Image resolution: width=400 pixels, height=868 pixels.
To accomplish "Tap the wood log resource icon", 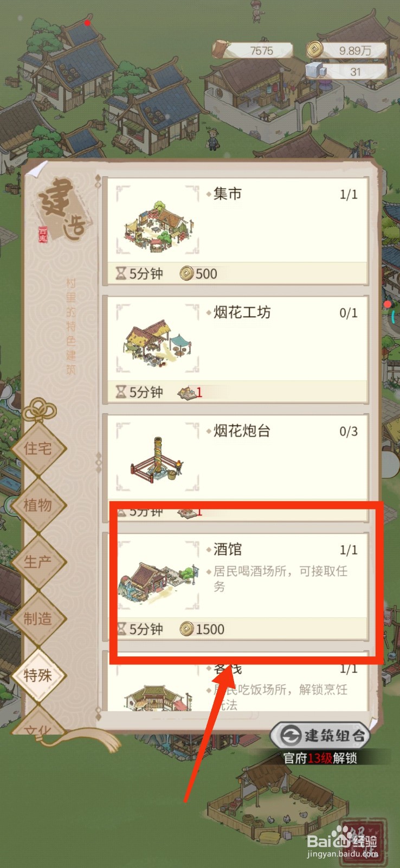I will (221, 49).
